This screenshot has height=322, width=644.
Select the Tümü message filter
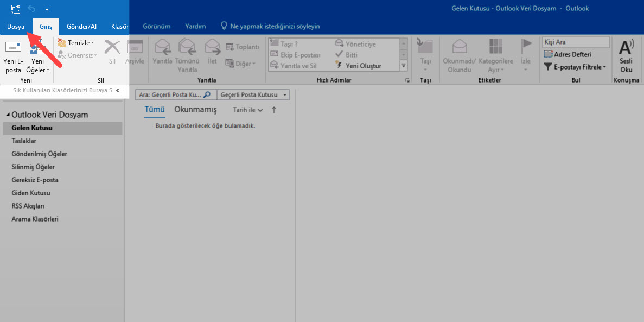point(154,110)
